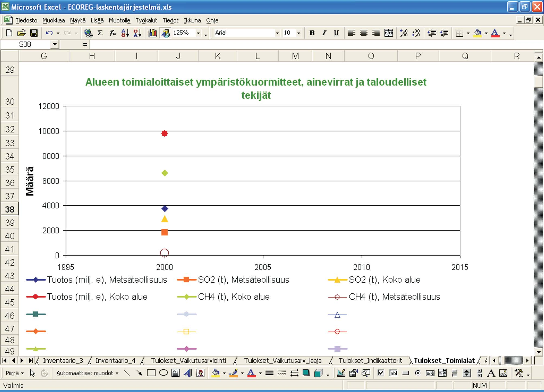The image size is (544, 392).
Task: Click the Name Box showing S38
Action: click(x=26, y=44)
